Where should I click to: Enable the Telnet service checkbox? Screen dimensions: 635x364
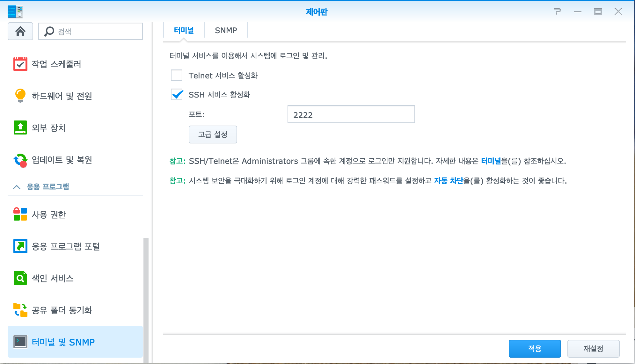pyautogui.click(x=177, y=76)
